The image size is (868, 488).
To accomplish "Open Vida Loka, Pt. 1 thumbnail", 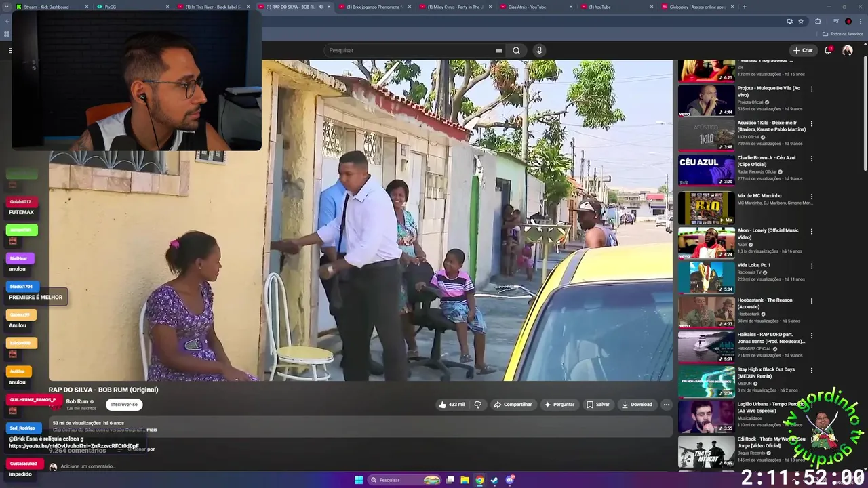I will 706,277.
